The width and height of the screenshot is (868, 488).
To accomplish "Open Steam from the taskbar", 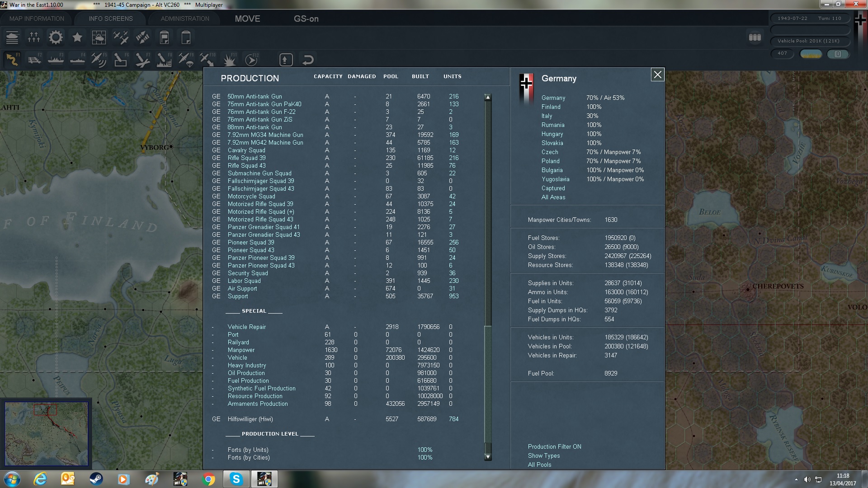I will [96, 479].
